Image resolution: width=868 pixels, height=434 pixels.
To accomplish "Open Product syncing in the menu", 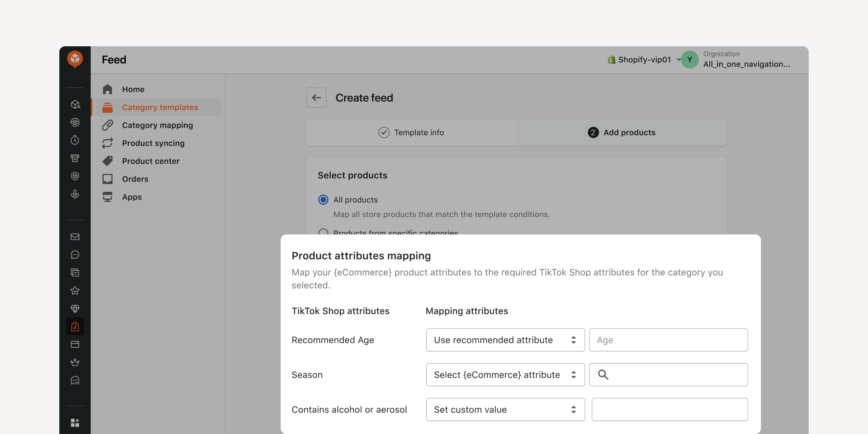I will (153, 143).
